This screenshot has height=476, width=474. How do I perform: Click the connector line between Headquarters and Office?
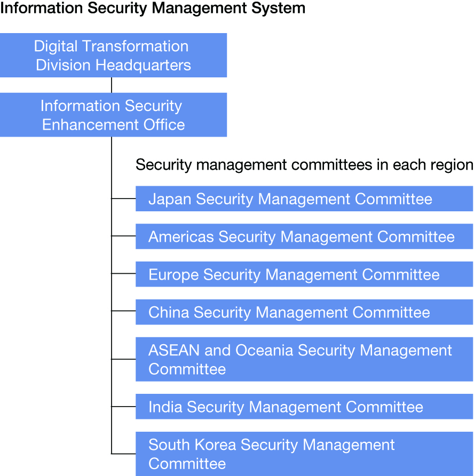pyautogui.click(x=112, y=85)
